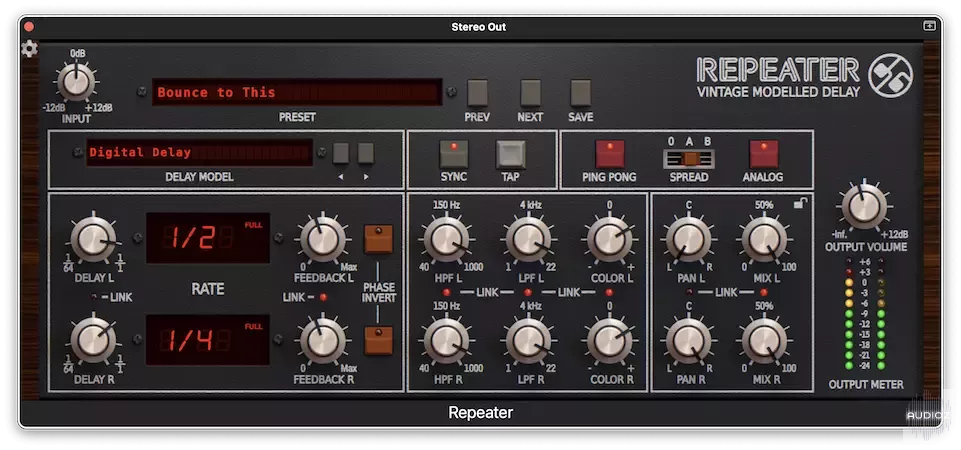Toggle the feedback LINK LED
This screenshot has width=961, height=450.
point(324,297)
